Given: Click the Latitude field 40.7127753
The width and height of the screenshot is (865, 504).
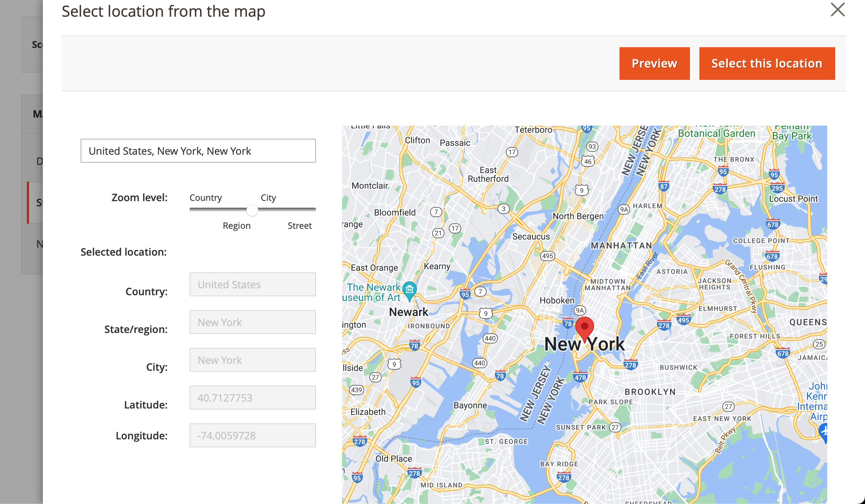Looking at the screenshot, I should click(253, 398).
